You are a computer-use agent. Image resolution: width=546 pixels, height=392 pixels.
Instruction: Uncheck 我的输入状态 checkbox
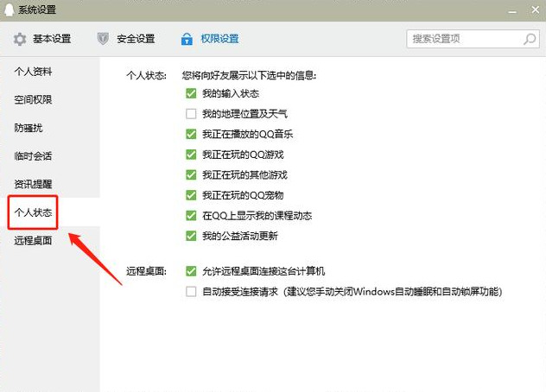pyautogui.click(x=191, y=93)
